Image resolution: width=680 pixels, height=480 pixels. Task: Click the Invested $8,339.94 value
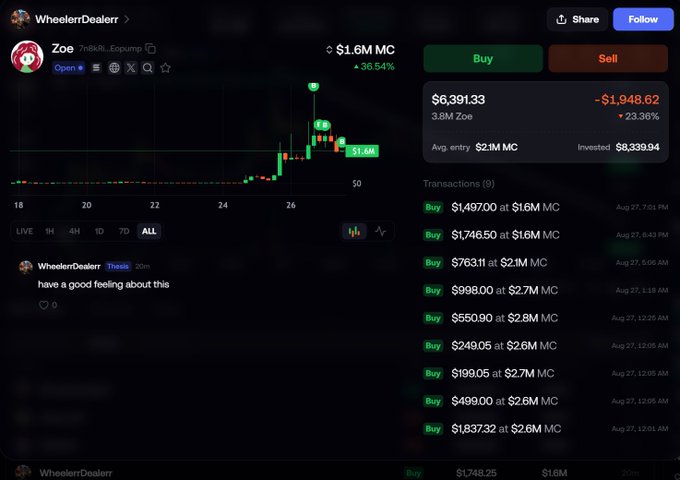638,147
